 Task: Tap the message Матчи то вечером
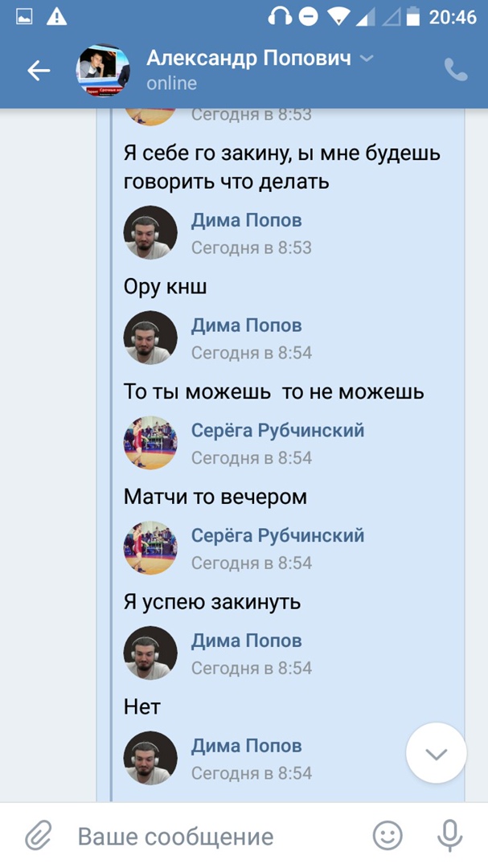tap(215, 497)
